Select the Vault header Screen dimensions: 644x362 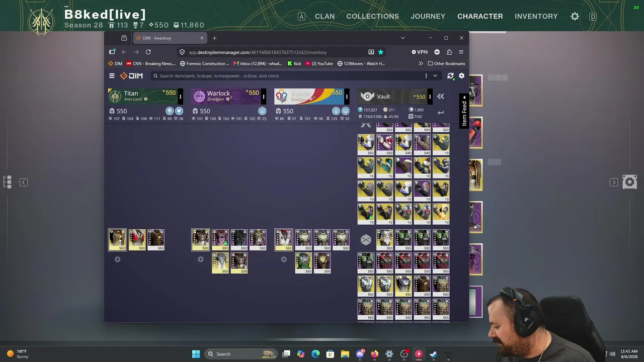coord(392,97)
